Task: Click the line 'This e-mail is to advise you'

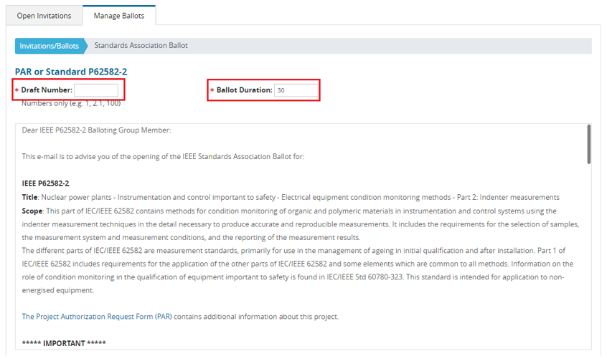Action: click(163, 156)
